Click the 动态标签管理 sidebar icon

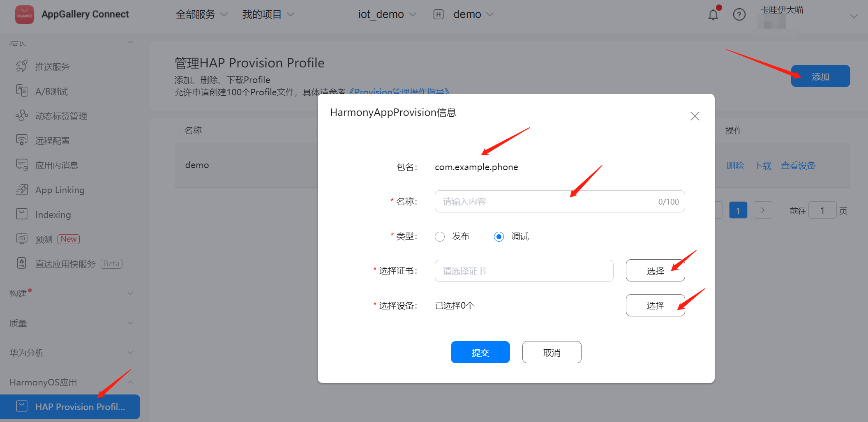[22, 115]
